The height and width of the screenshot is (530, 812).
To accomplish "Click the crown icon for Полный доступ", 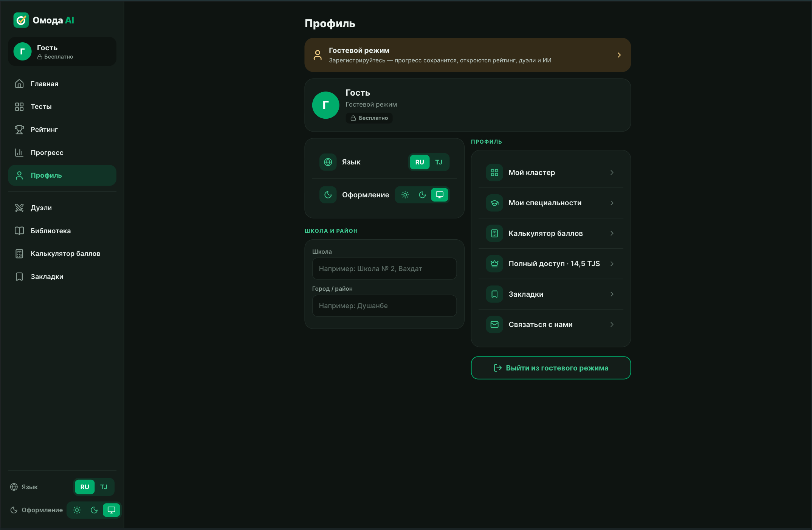I will tap(494, 264).
